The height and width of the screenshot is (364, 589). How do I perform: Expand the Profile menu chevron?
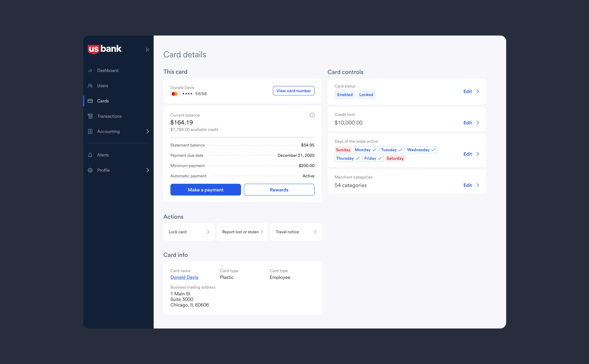147,170
